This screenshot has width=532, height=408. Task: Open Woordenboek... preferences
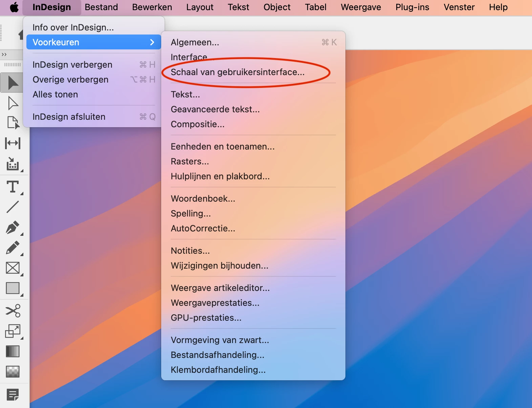tap(253, 199)
